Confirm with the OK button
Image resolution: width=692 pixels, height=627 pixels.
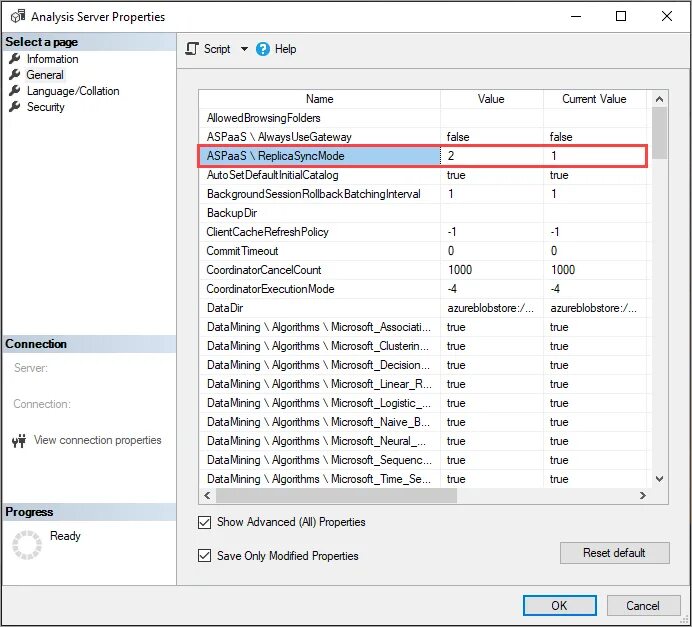tap(560, 605)
